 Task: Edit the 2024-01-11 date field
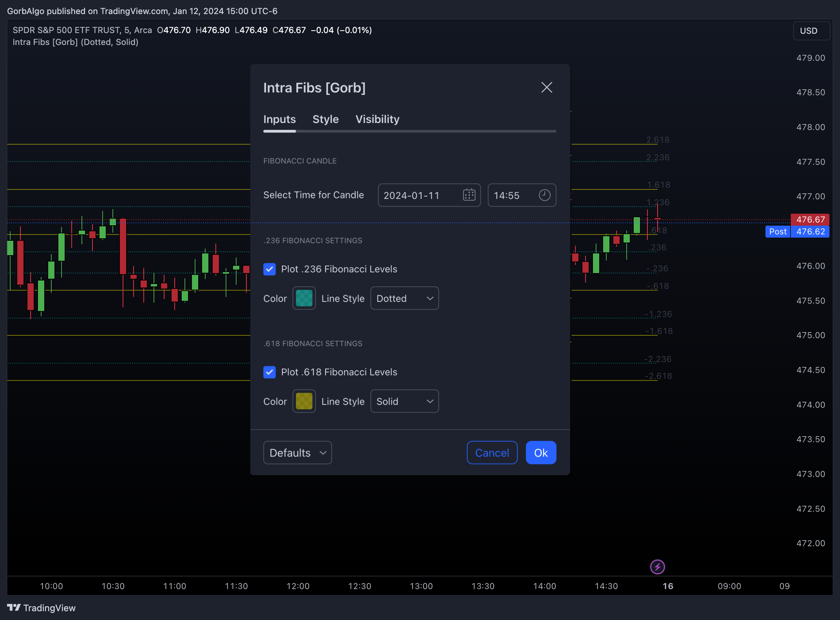pos(429,195)
